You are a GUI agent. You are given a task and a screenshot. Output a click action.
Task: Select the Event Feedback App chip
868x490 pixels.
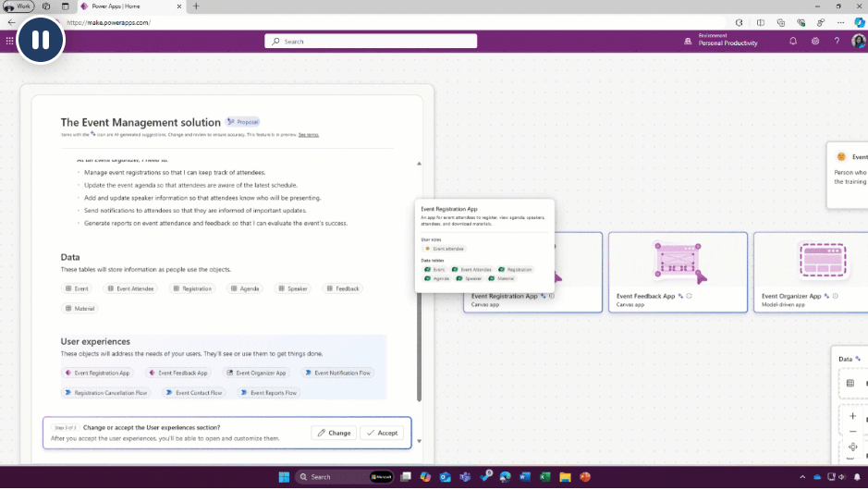coord(178,374)
